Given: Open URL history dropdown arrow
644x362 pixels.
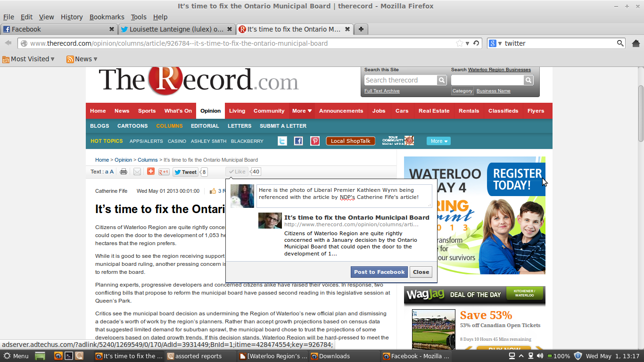Looking at the screenshot, I should tap(467, 43).
